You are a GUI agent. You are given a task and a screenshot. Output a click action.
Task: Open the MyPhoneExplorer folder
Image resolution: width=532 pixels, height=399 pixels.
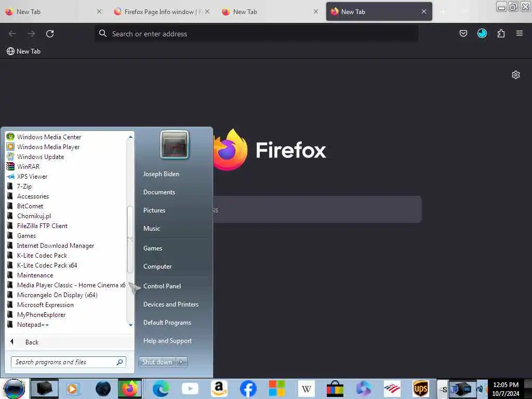pyautogui.click(x=41, y=314)
